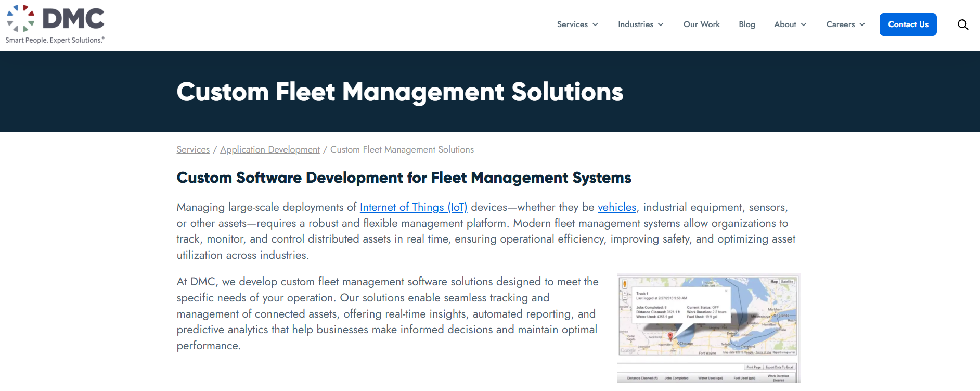Click Export Data To Excel in screenshot
The image size is (980, 391).
(x=779, y=367)
